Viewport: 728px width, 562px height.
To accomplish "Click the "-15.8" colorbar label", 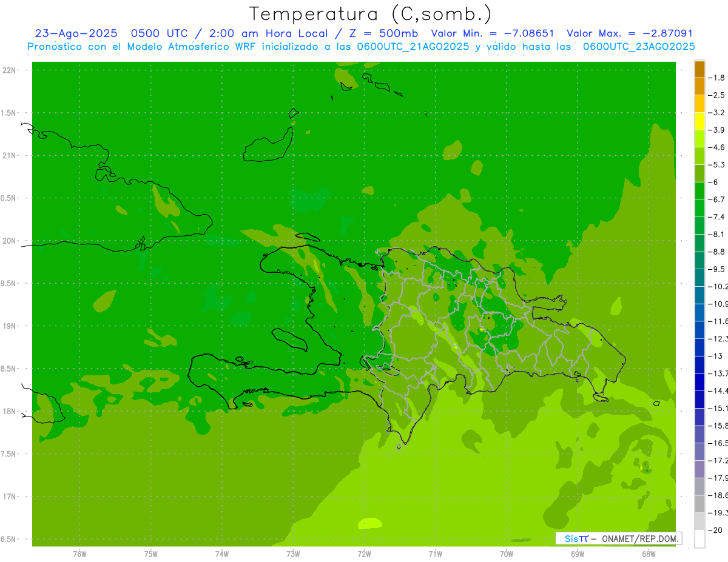I will click(x=718, y=426).
